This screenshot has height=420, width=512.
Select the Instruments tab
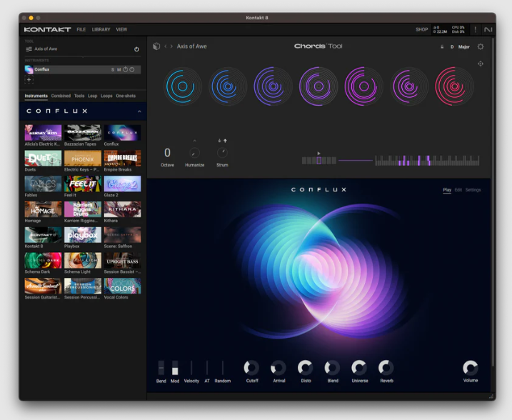[x=36, y=96]
